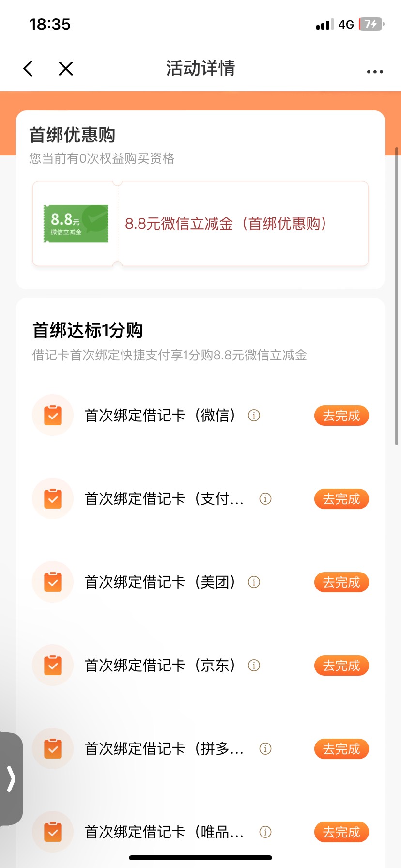Show info for 京东 debit card task
401x868 pixels.
coord(254,666)
